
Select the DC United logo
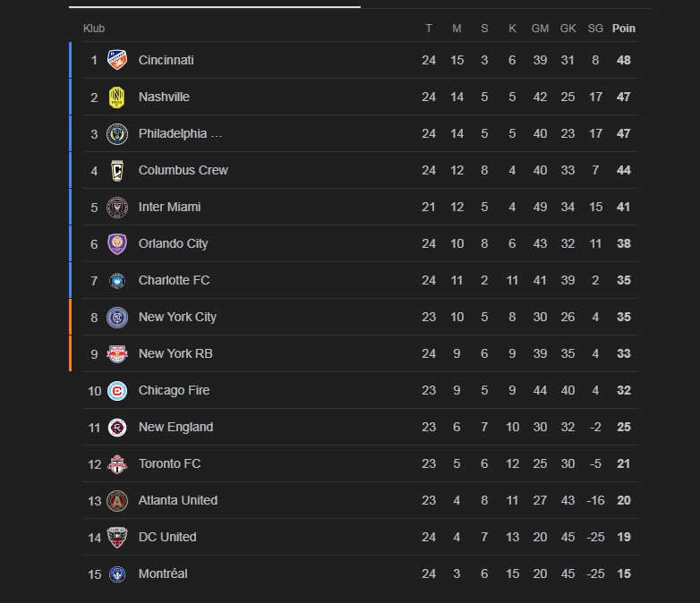pyautogui.click(x=117, y=537)
